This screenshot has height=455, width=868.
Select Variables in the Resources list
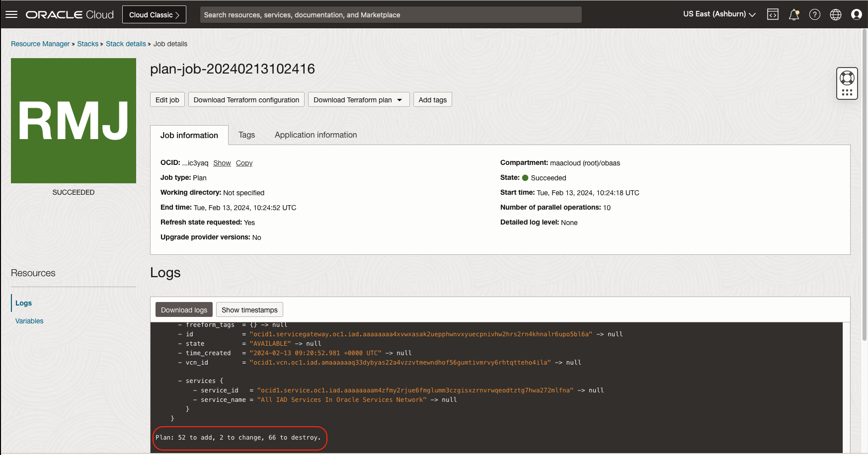29,321
